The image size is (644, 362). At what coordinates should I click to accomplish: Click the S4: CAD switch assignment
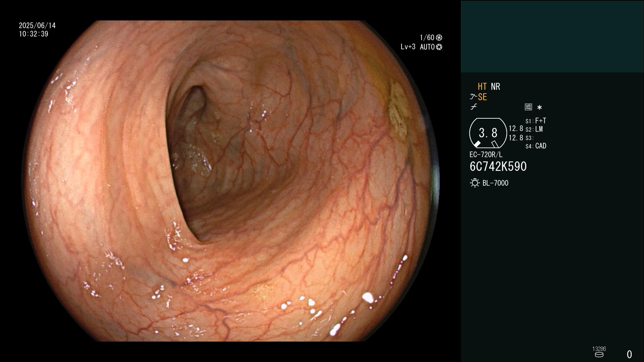click(536, 146)
